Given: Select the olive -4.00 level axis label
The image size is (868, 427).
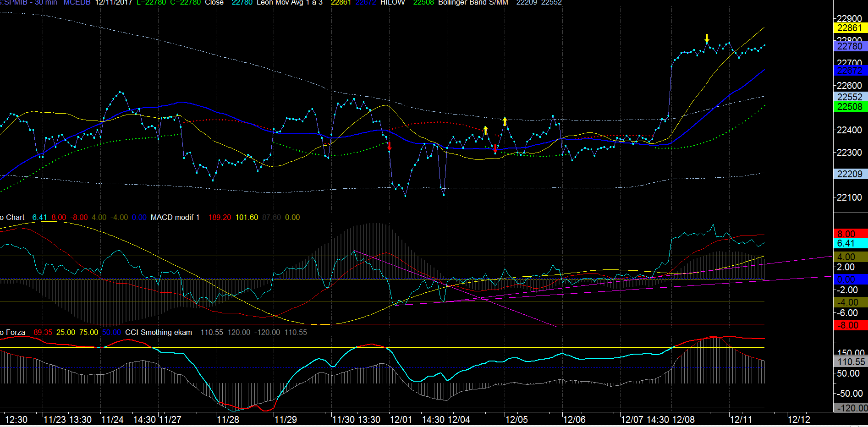Looking at the screenshot, I should [x=850, y=302].
